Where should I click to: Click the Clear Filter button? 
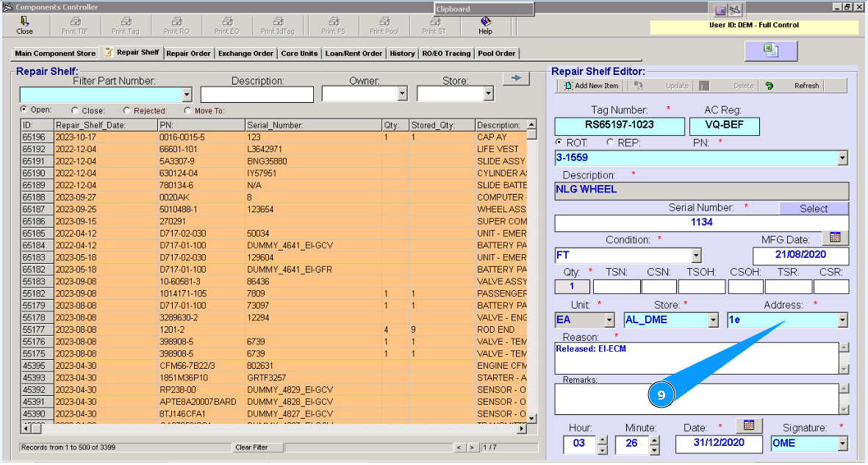[251, 447]
